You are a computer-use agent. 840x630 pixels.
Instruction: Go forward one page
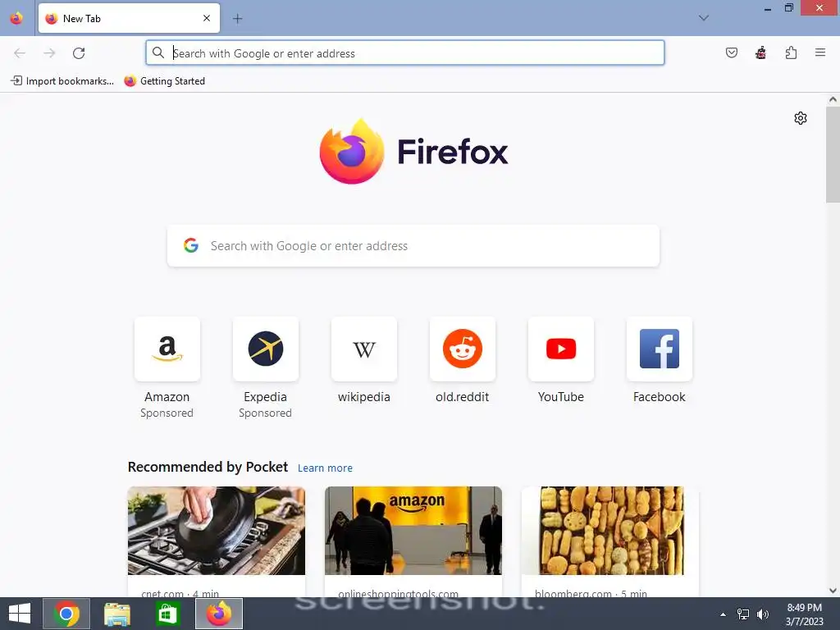click(x=49, y=53)
